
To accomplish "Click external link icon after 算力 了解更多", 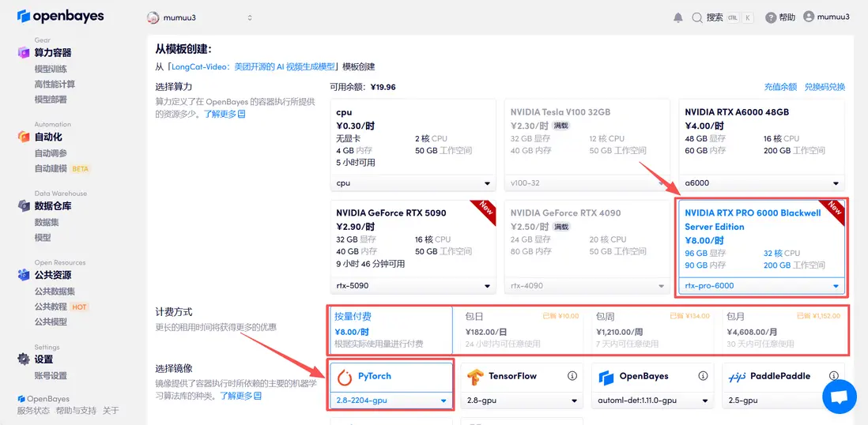I will [241, 114].
